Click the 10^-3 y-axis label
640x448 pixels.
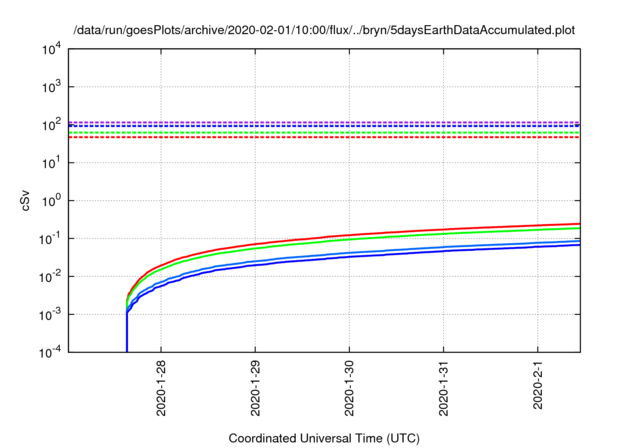(50, 315)
